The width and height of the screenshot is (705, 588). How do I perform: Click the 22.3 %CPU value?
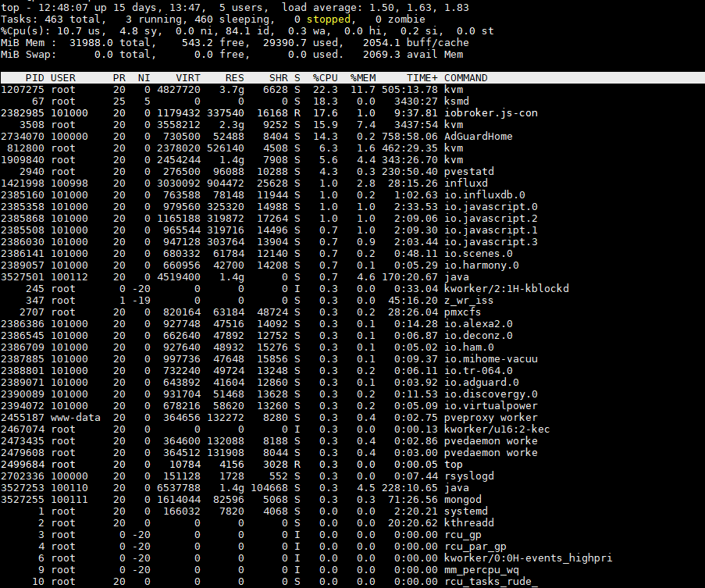click(x=325, y=90)
